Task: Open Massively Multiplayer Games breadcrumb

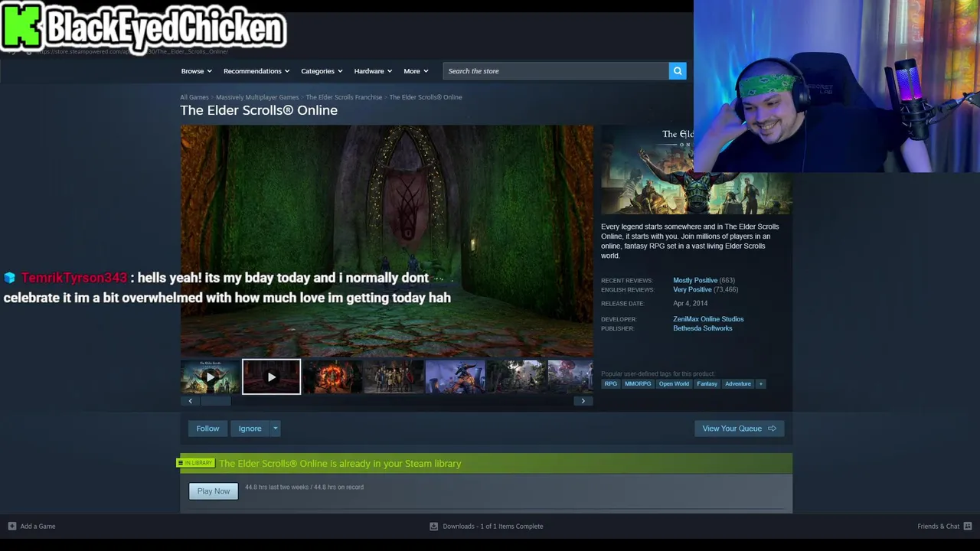Action: (x=257, y=97)
